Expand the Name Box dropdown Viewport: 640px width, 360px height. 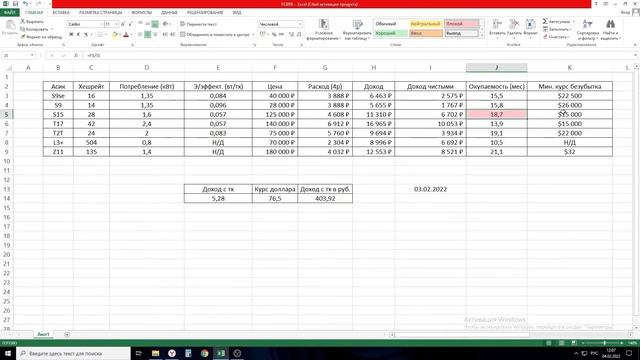tap(32, 55)
